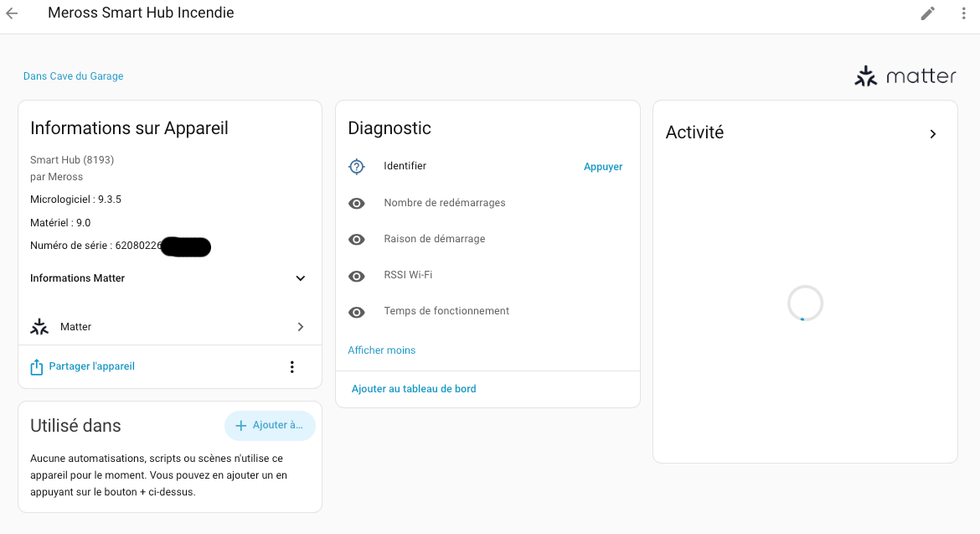Select the RSSI Wi-Fi entity
This screenshot has height=534, width=980.
coord(408,274)
